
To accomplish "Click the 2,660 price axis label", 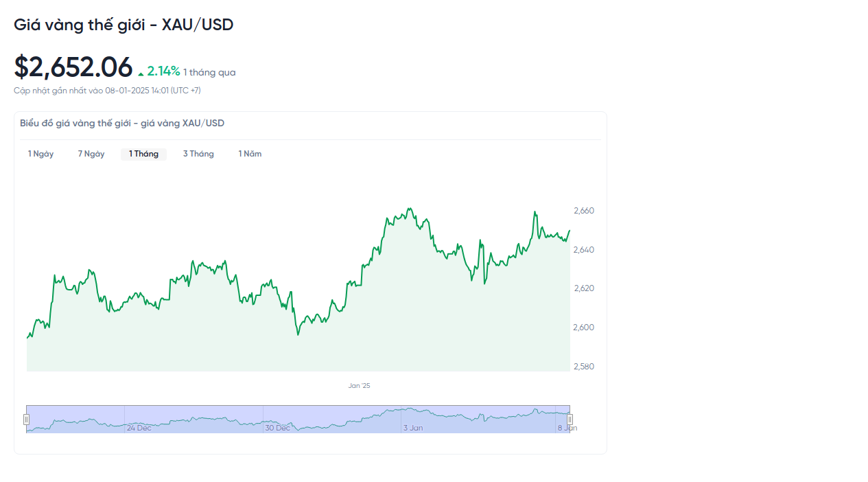I will [583, 211].
